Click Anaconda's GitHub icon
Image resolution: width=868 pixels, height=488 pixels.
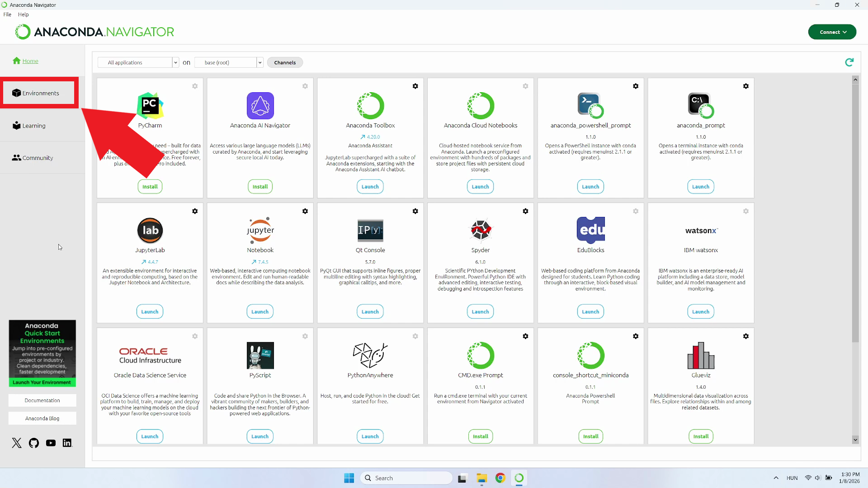click(x=33, y=443)
